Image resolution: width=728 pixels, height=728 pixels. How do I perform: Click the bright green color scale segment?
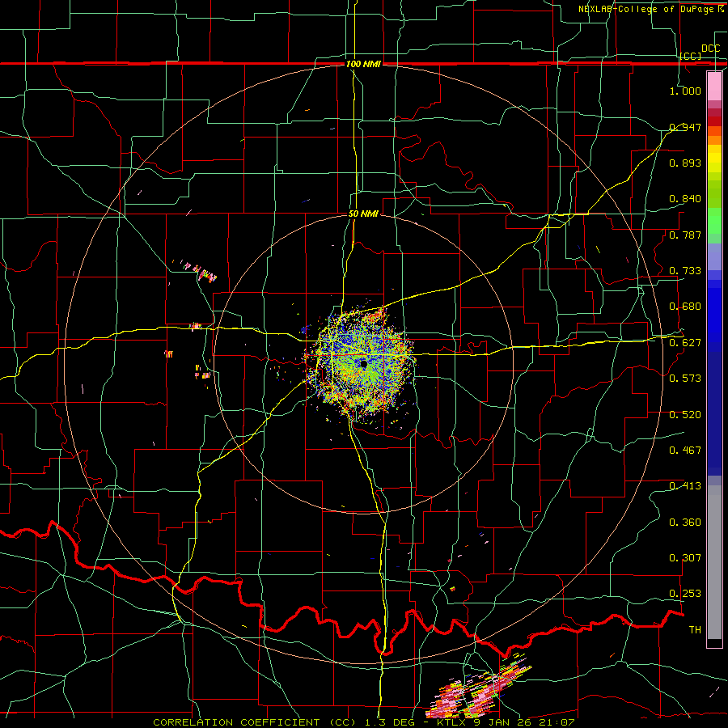(x=714, y=221)
